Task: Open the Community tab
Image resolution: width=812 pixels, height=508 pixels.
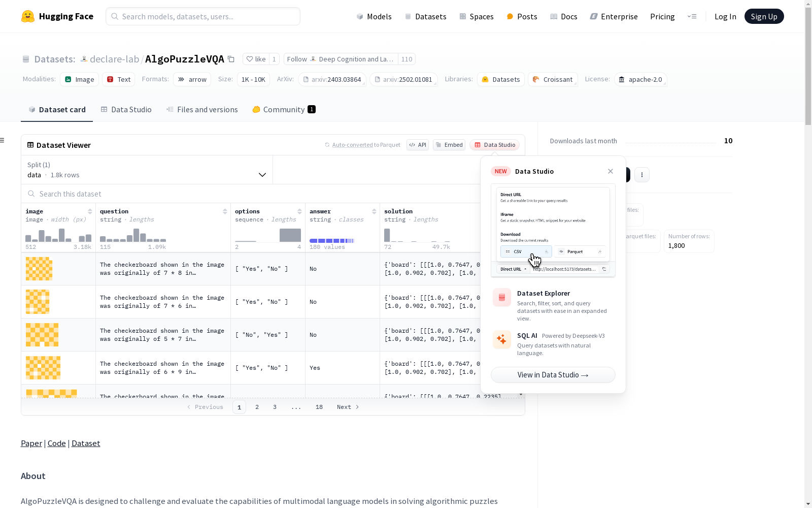Action: pos(284,110)
